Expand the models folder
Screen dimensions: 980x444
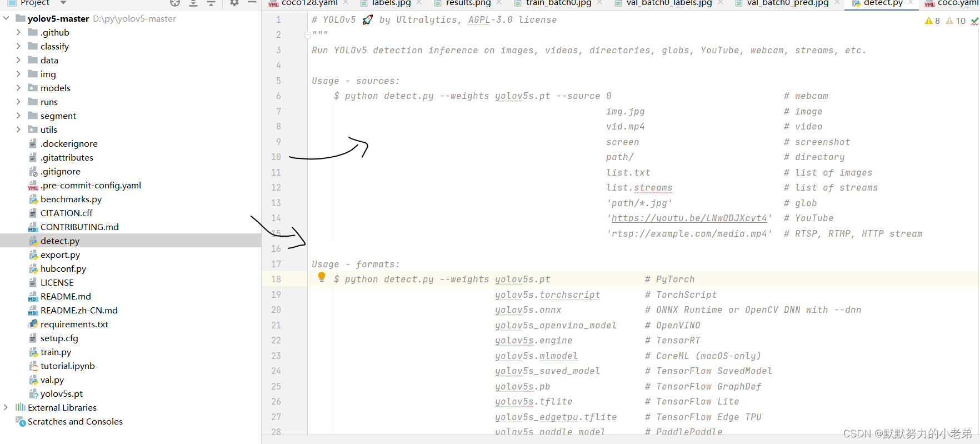(x=18, y=88)
